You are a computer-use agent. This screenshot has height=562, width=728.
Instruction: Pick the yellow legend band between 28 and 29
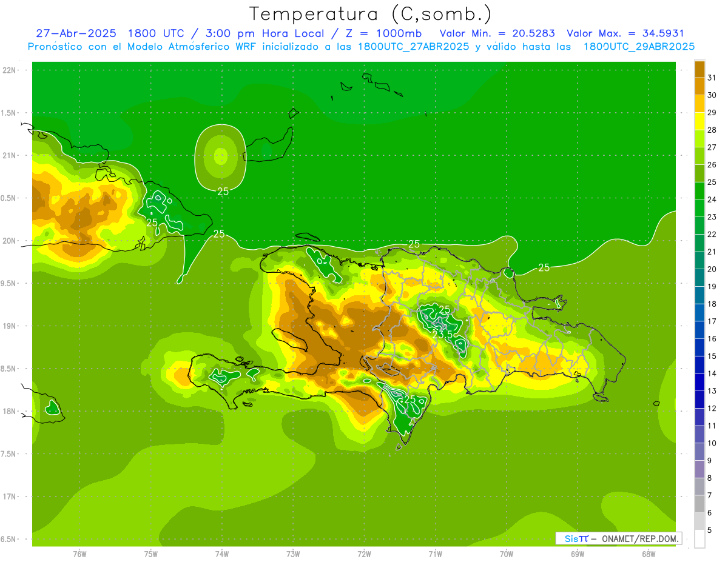pyautogui.click(x=699, y=121)
